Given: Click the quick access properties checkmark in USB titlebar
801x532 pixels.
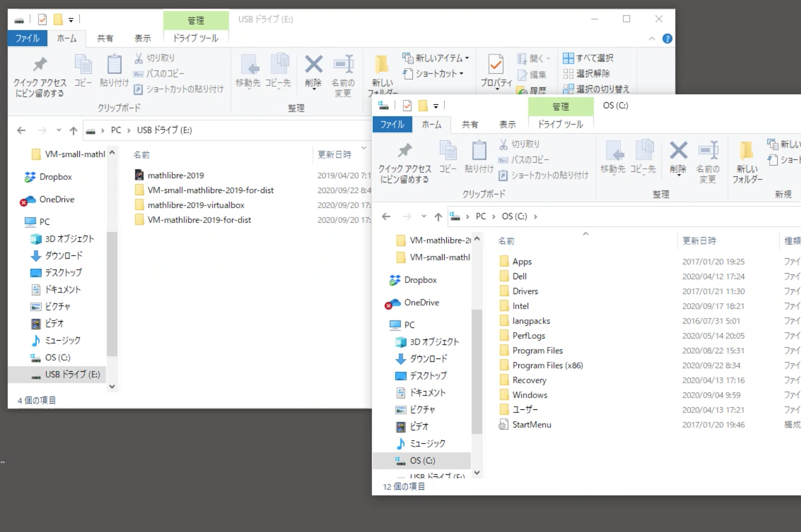Looking at the screenshot, I should click(42, 20).
